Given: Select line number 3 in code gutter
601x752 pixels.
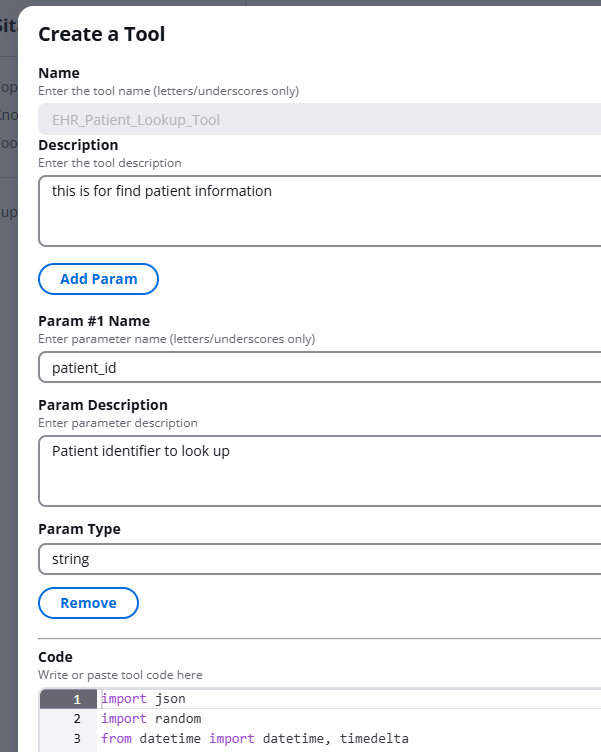Looking at the screenshot, I should pos(68,739).
